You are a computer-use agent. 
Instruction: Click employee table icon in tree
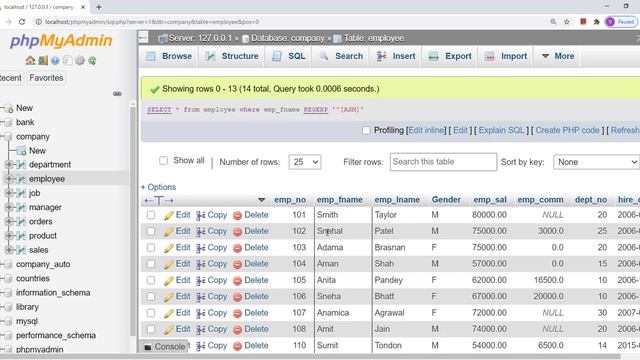click(x=21, y=179)
